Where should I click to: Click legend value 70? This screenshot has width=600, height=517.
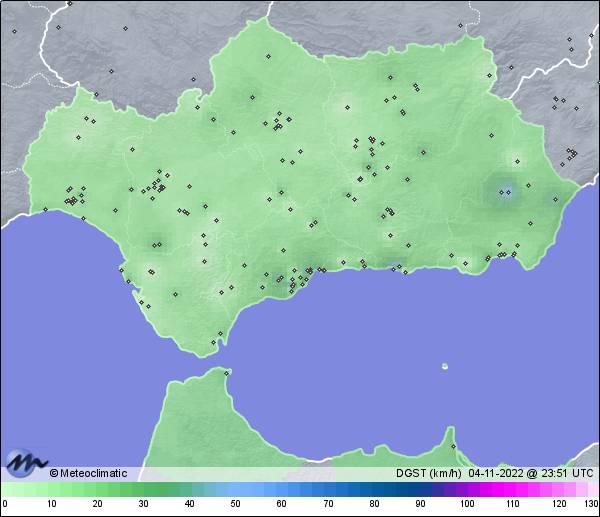point(328,504)
